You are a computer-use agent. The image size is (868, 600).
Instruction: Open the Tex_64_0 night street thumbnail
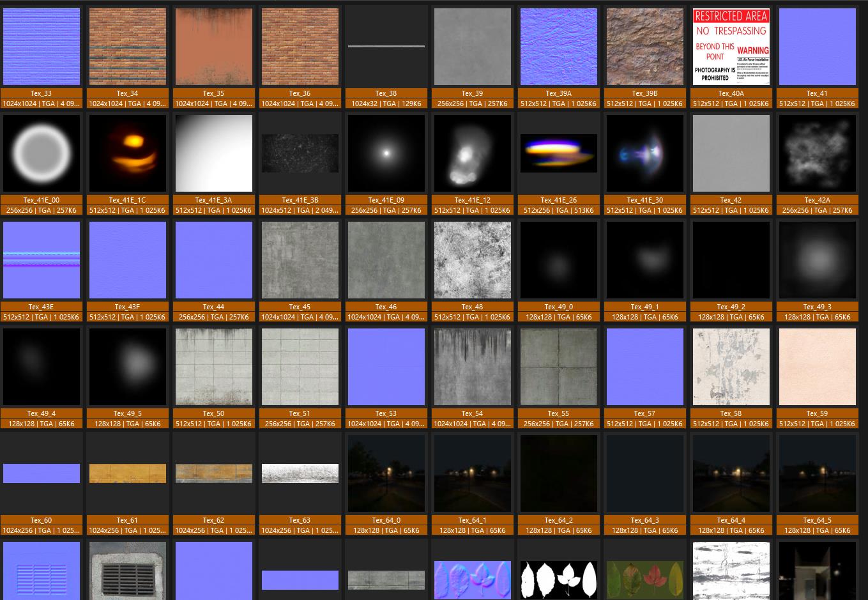[x=386, y=473]
